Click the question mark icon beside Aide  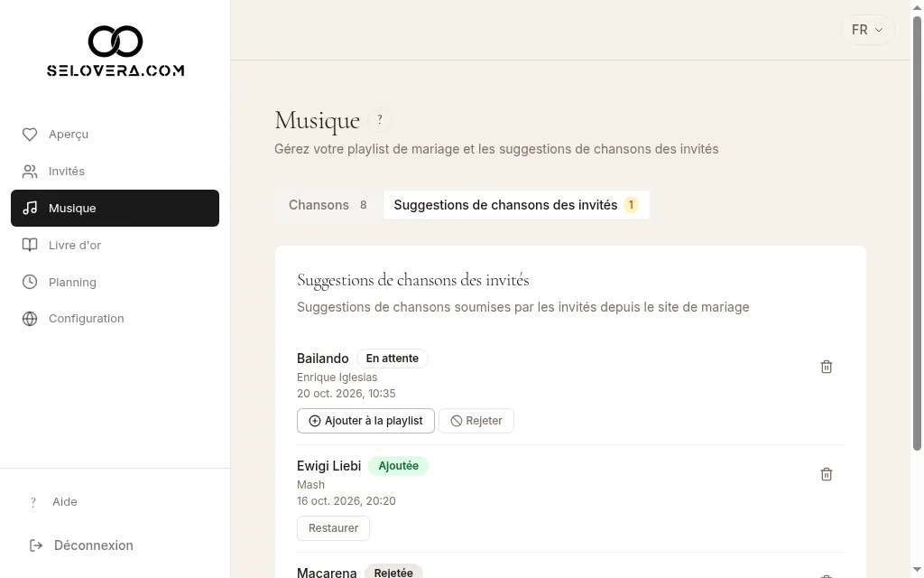[33, 502]
